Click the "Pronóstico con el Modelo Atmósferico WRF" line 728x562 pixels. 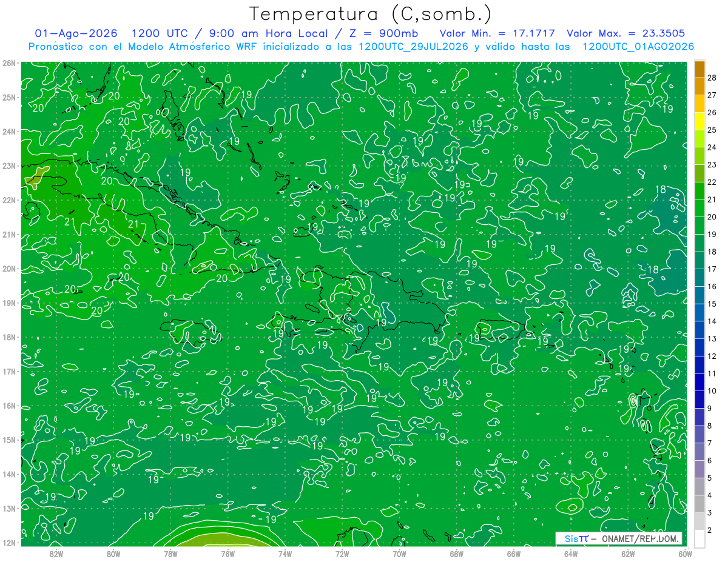[142, 47]
